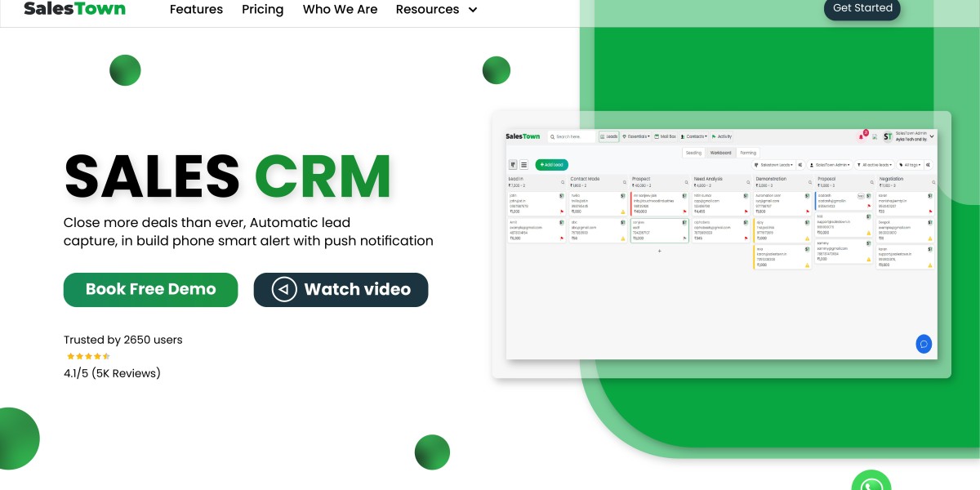The image size is (980, 490).
Task: Open the SalesTown Admin owner filter dropdown
Action: (x=830, y=165)
